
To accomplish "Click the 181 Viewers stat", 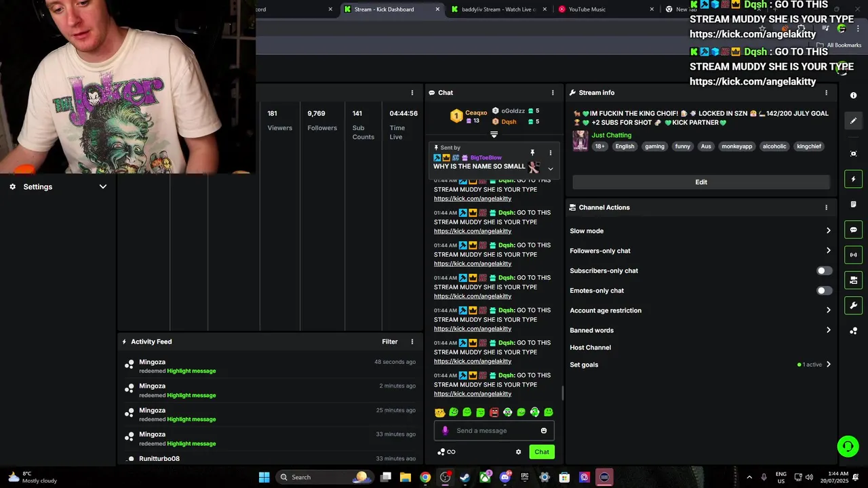I will 279,121.
